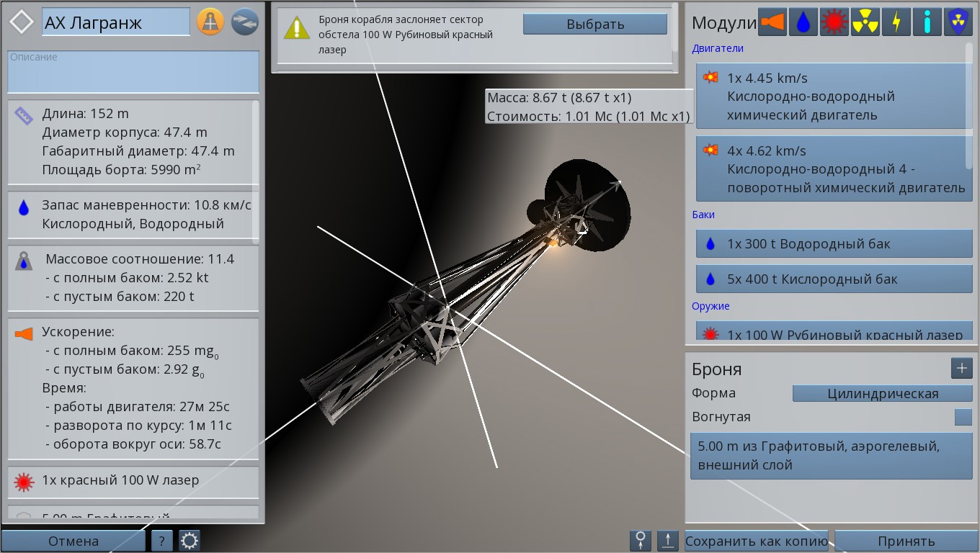Click the ship name field АХ Лагранж
Image resolution: width=980 pixels, height=553 pixels.
click(116, 22)
